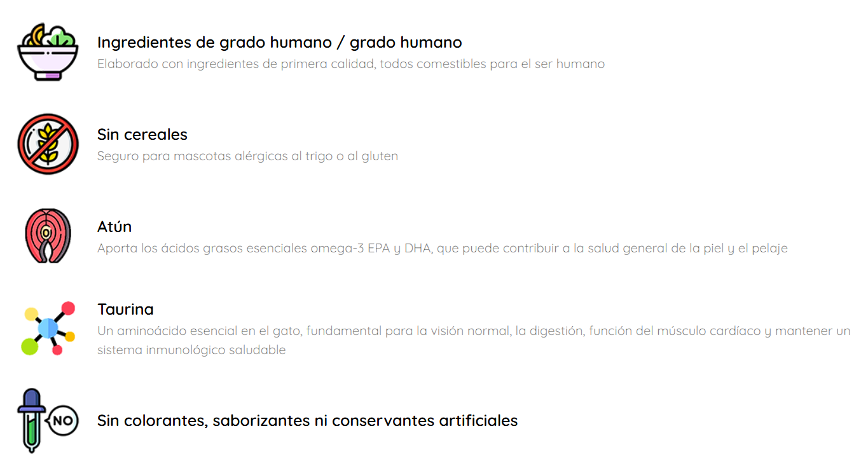Click the small orange molecule circle

(70, 336)
